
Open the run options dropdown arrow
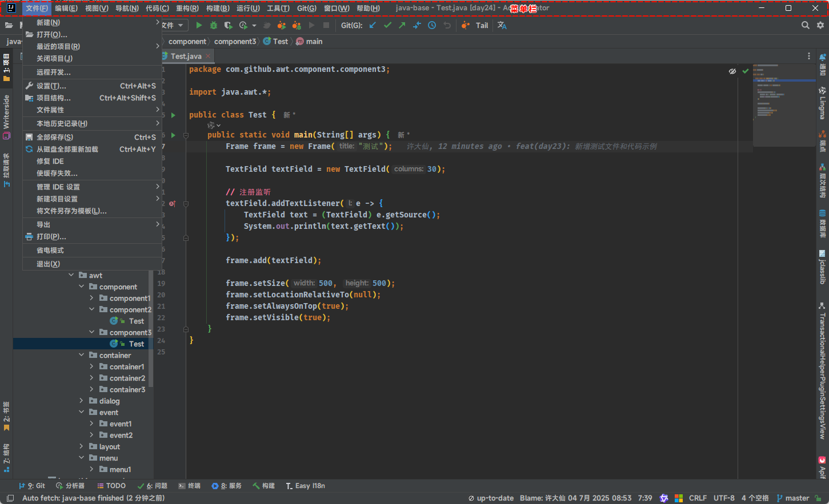coord(254,25)
